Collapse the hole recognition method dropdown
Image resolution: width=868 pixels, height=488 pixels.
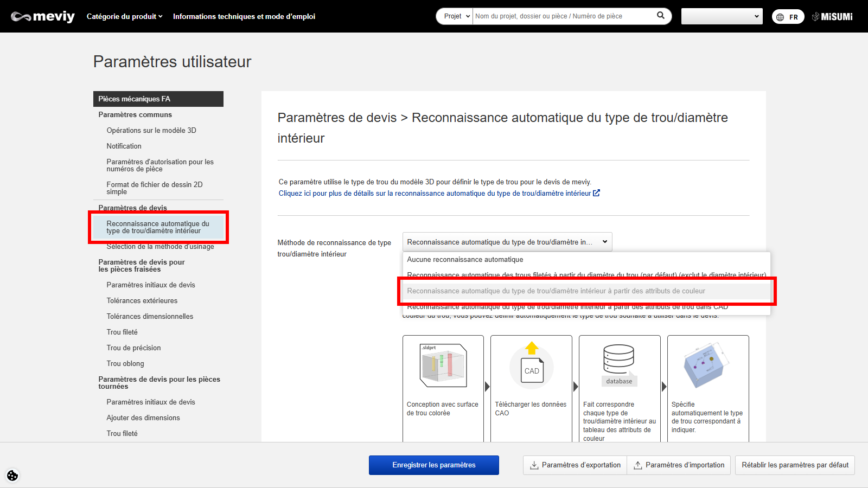coord(507,242)
